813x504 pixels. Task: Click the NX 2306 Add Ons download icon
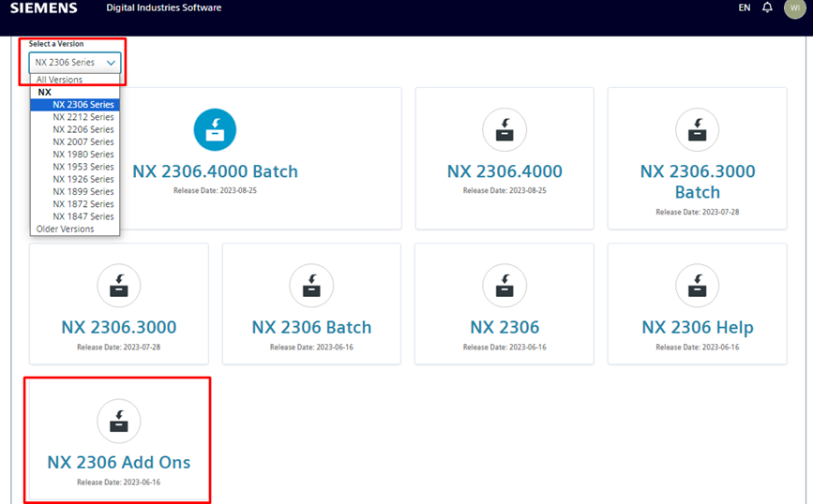click(x=119, y=421)
